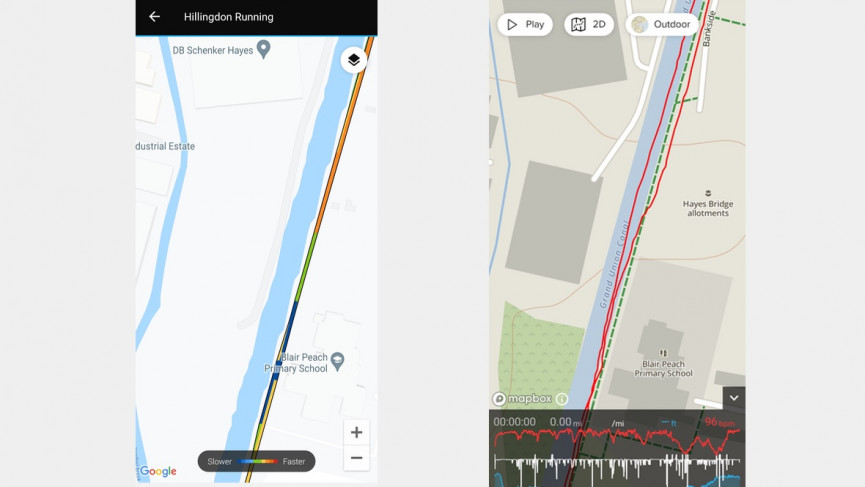Zoom in with the plus button
Screen dimensions: 865x487
coord(356,432)
